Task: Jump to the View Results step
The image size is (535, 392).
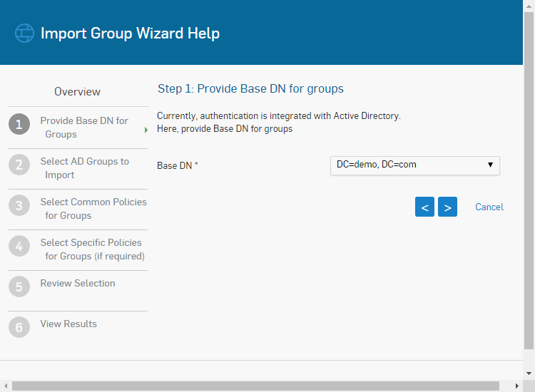Action: 68,324
